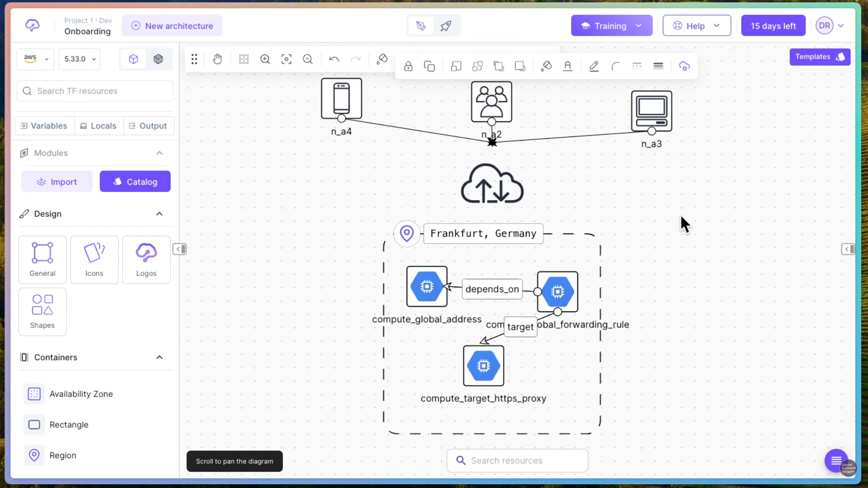Click the lock icon in floating toolbar
This screenshot has height=488, width=868.
click(408, 66)
